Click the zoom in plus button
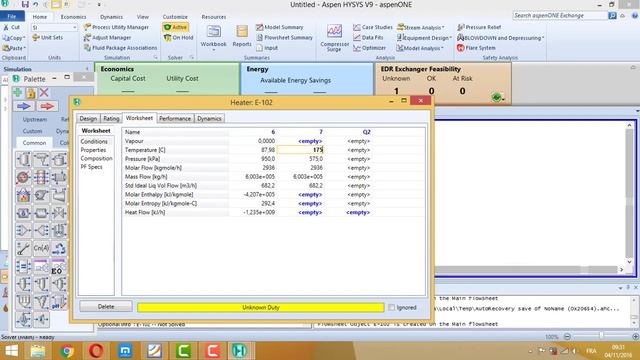Screen dimensions: 640x360 635,336
